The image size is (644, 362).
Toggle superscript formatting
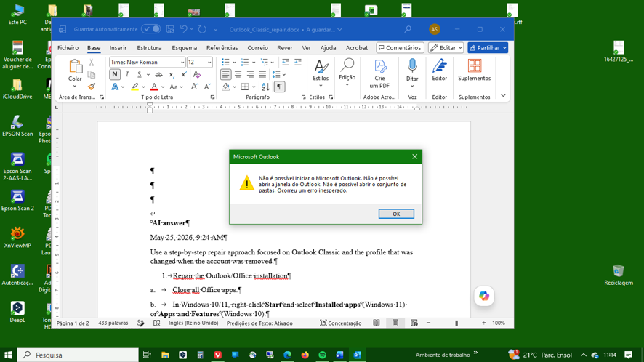pyautogui.click(x=184, y=74)
